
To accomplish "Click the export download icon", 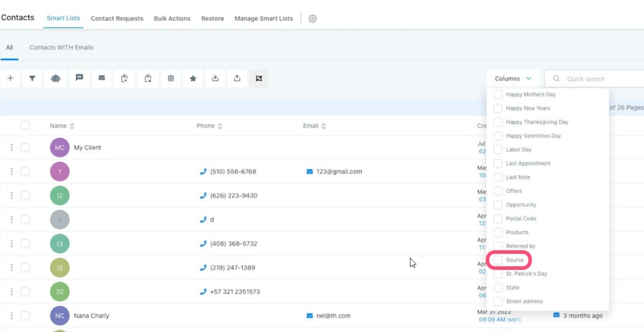I will coord(215,78).
